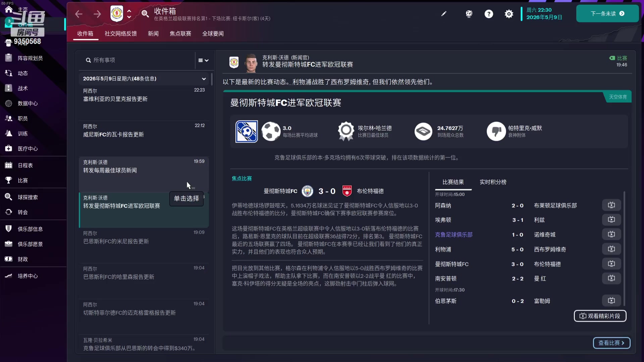Image resolution: width=644 pixels, height=362 pixels.
Task: Open the settings gear icon
Action: (x=508, y=14)
